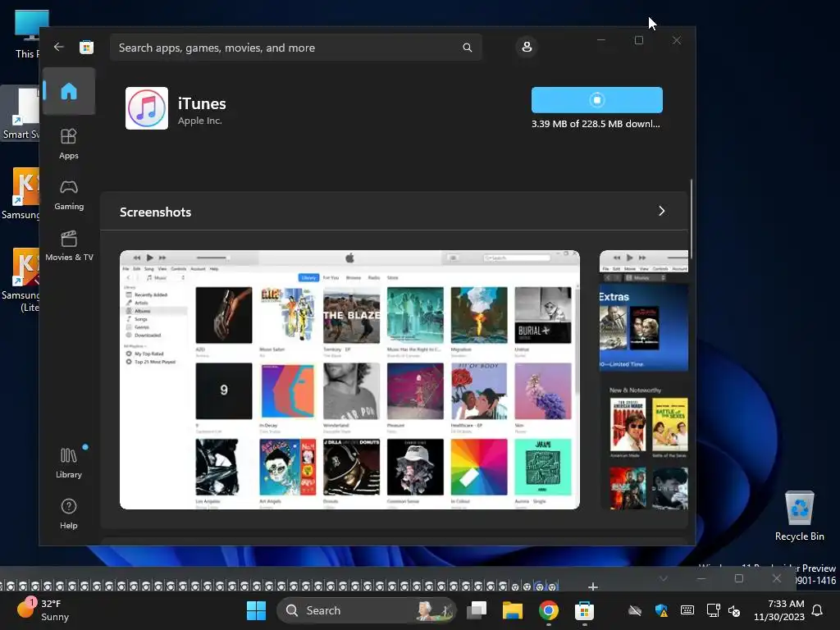Image resolution: width=840 pixels, height=630 pixels.
Task: Open the iTunes albums library screenshot
Action: (349, 380)
